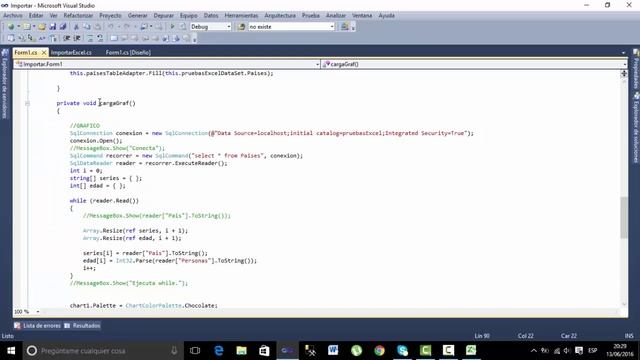The width and height of the screenshot is (640, 360).
Task: Click the vertical scrollbar thumb in editor
Action: [624, 218]
